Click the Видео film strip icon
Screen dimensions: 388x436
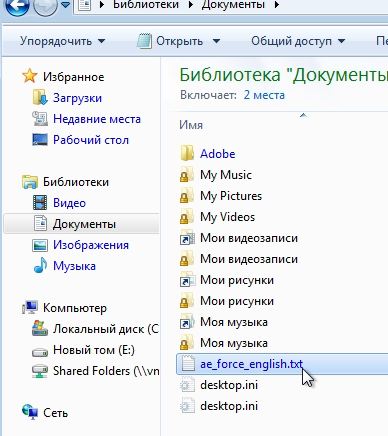[x=40, y=203]
